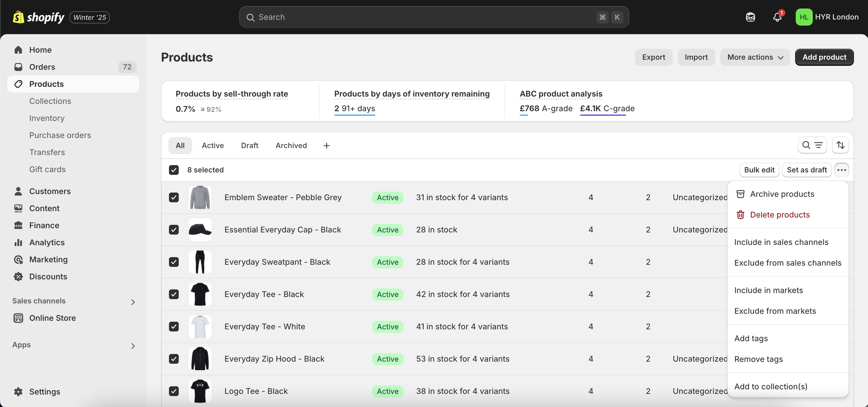868x407 pixels.
Task: Click the Shopify home icon in sidebar
Action: [x=18, y=50]
